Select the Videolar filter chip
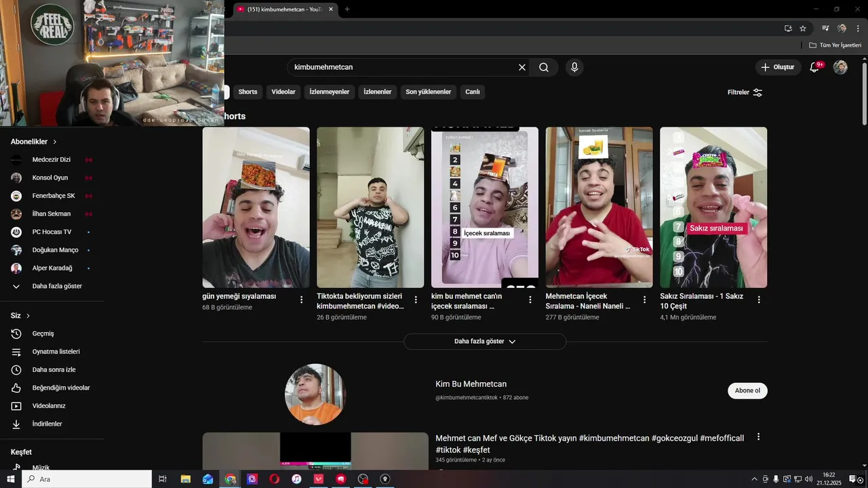The height and width of the screenshot is (488, 868). click(x=283, y=91)
